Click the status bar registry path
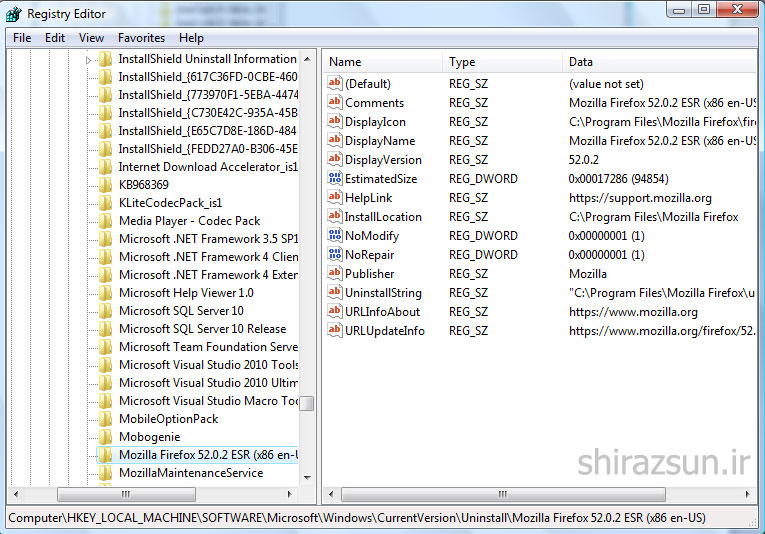The image size is (765, 534). click(357, 518)
